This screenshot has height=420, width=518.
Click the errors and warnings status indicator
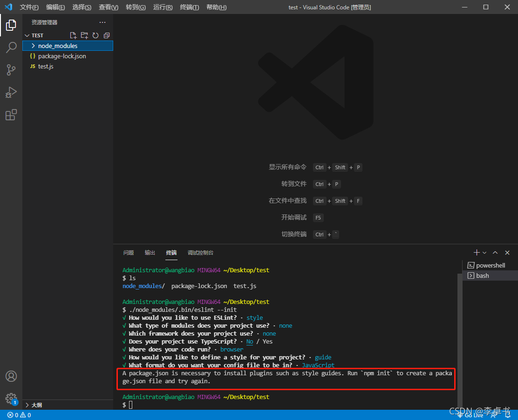pyautogui.click(x=19, y=415)
